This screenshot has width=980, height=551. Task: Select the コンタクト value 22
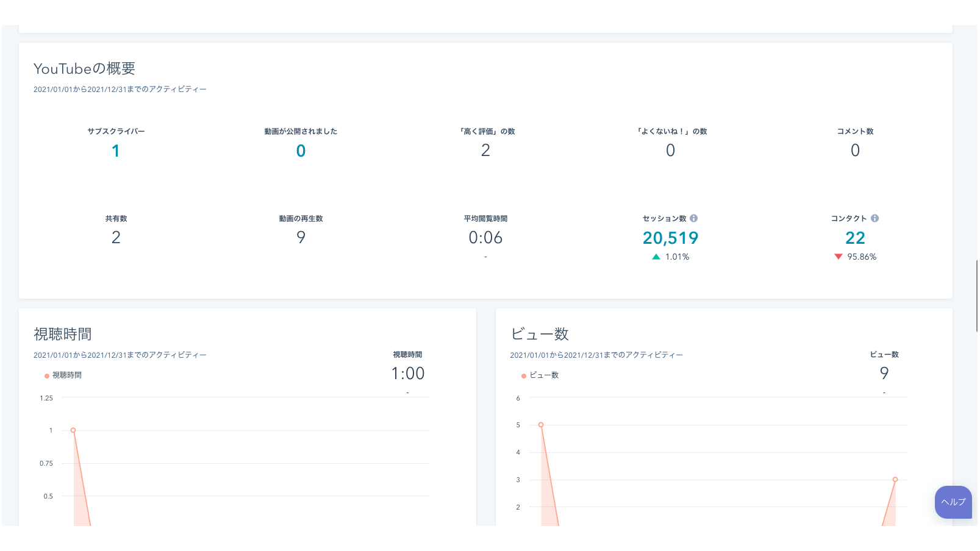click(855, 238)
